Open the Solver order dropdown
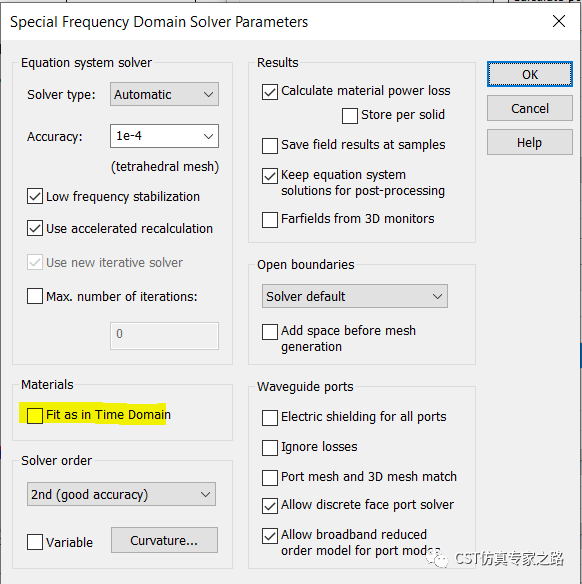Viewport: 582px width, 584px height. click(x=121, y=494)
